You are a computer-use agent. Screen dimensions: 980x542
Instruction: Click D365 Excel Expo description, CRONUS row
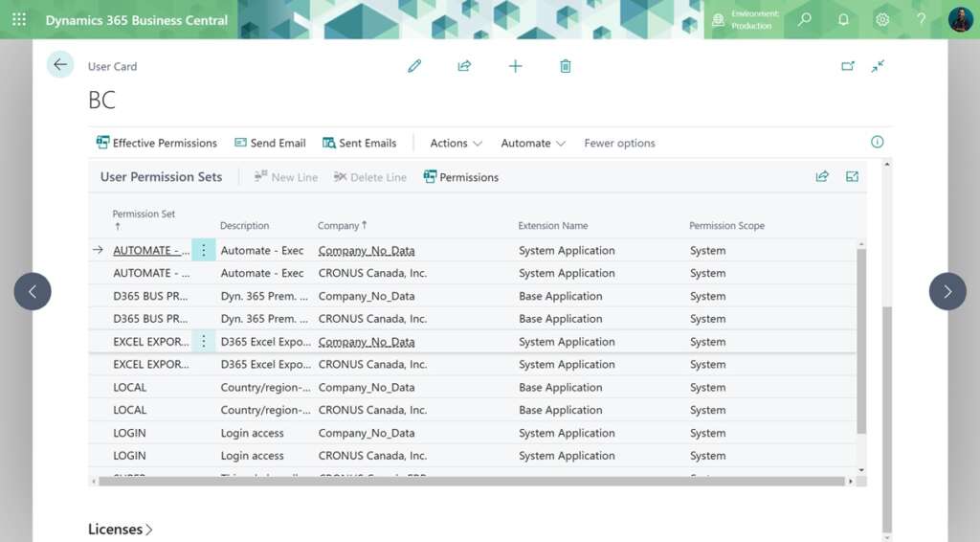click(x=266, y=365)
